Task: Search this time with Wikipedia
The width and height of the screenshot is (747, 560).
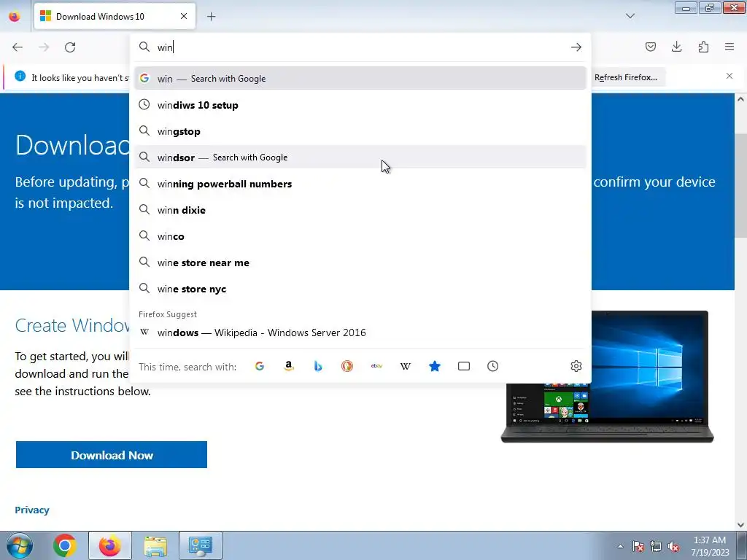Action: click(406, 366)
